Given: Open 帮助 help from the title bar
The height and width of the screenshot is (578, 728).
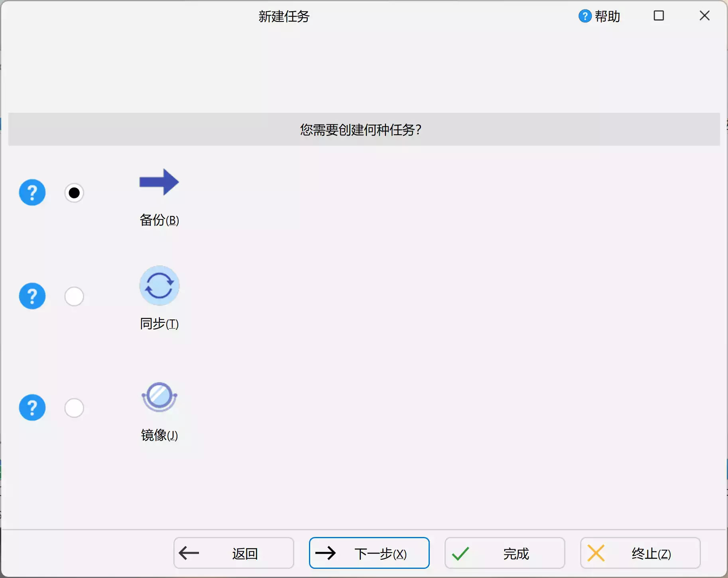Looking at the screenshot, I should pos(598,16).
